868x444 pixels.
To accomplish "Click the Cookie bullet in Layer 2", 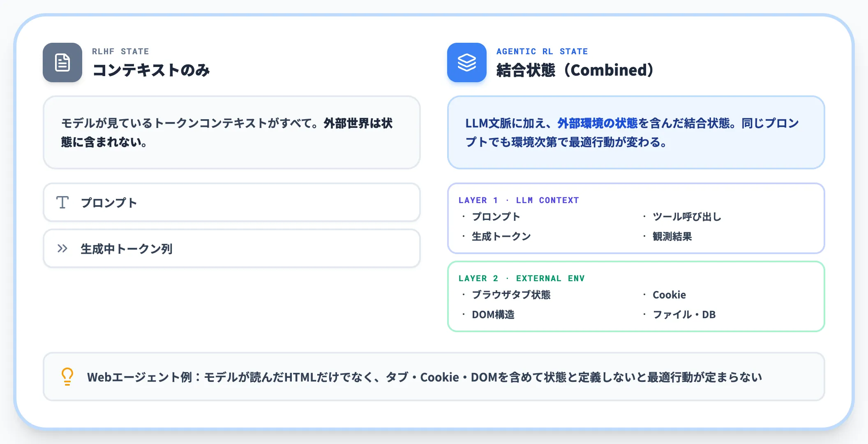I will pyautogui.click(x=669, y=295).
